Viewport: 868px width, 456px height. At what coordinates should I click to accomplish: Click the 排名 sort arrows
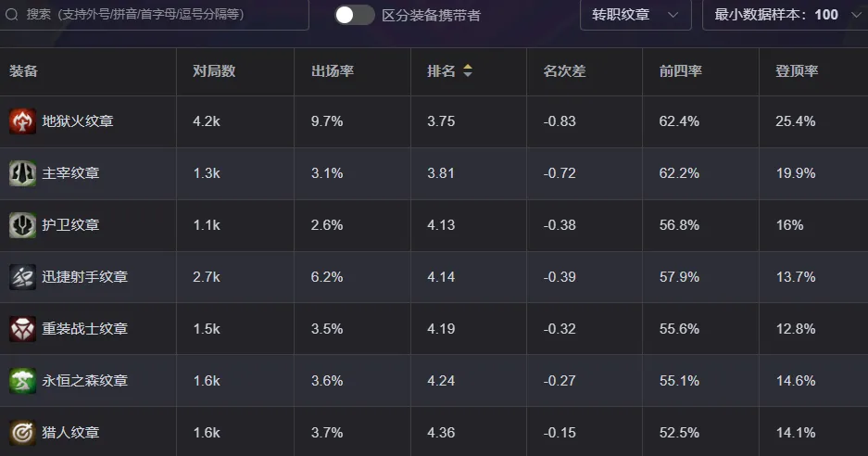point(468,71)
